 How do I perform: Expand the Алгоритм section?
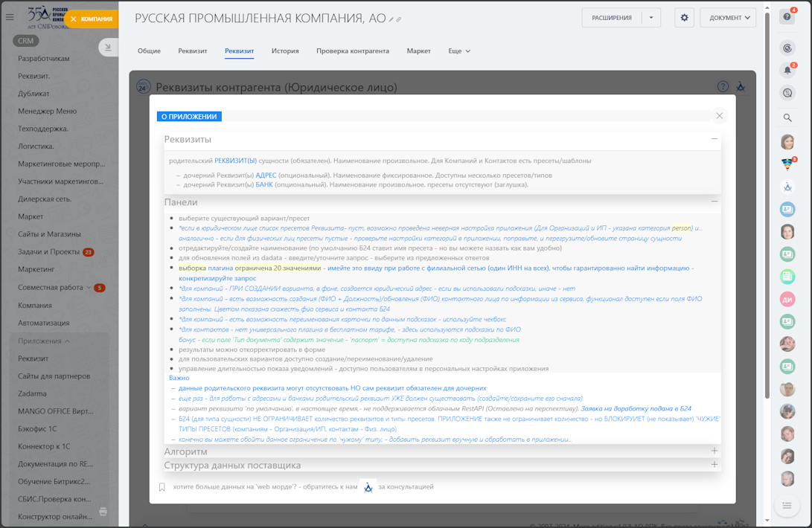coord(714,451)
